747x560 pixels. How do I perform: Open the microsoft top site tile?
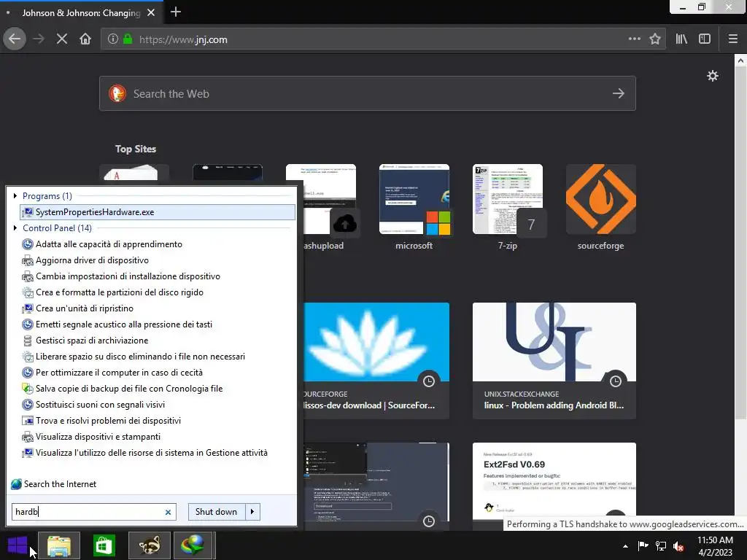tap(414, 208)
